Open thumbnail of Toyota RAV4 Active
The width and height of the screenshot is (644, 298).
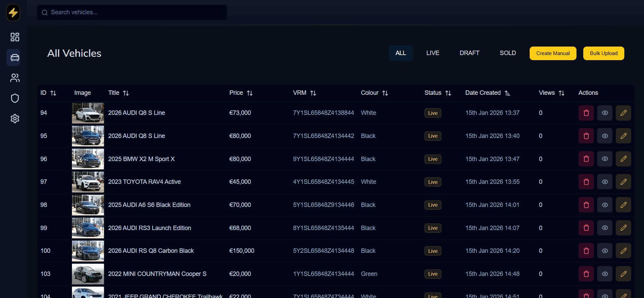pos(88,182)
